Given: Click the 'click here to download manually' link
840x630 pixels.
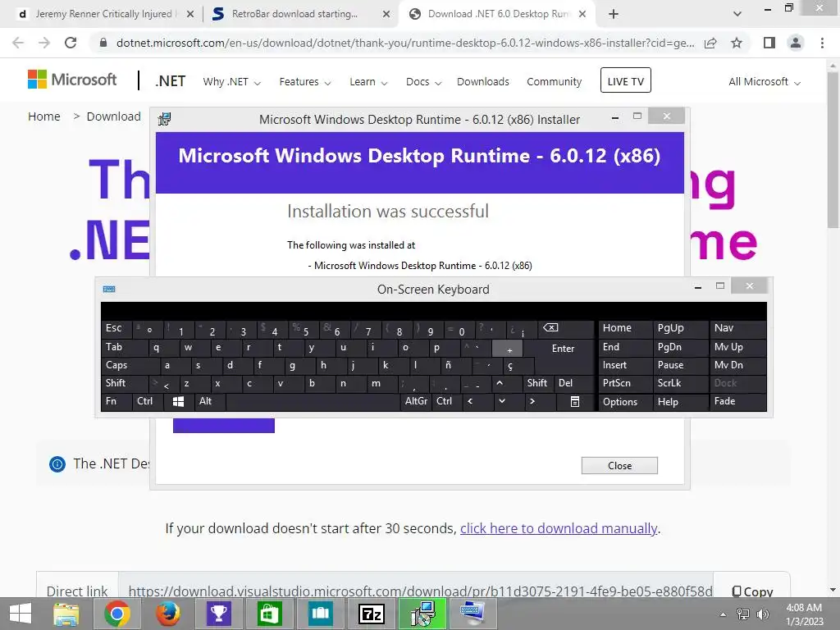Looking at the screenshot, I should pos(559,529).
